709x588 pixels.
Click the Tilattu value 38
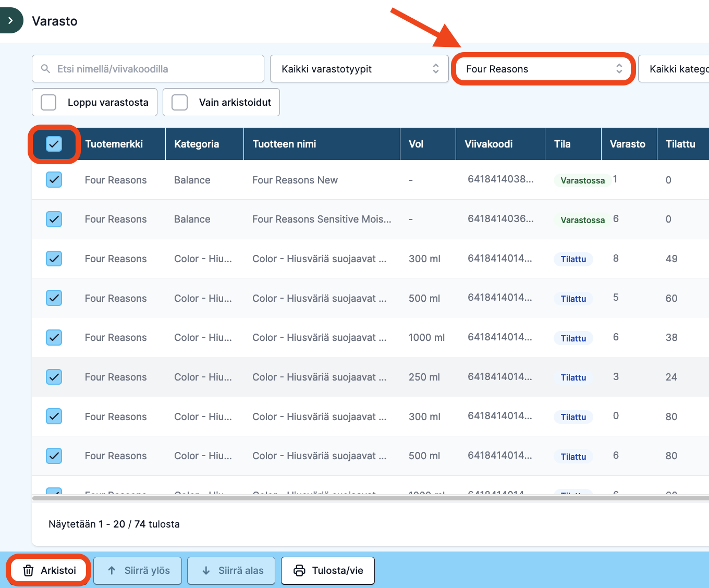[x=671, y=337]
